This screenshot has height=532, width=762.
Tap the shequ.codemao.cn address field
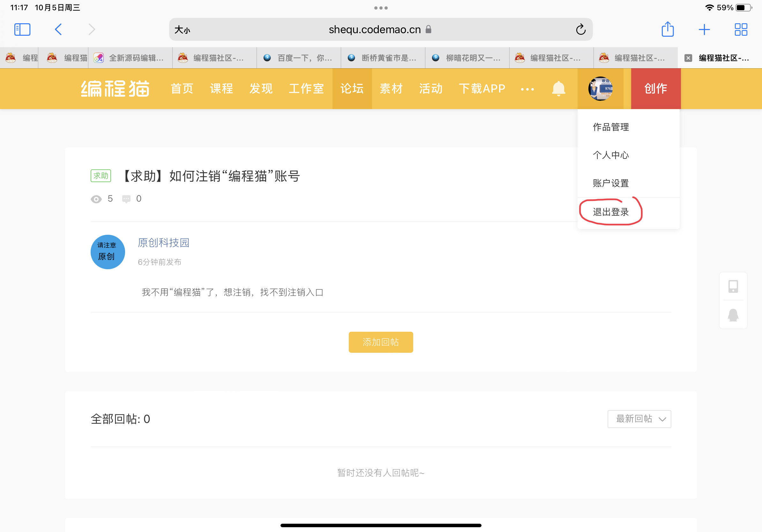click(381, 30)
